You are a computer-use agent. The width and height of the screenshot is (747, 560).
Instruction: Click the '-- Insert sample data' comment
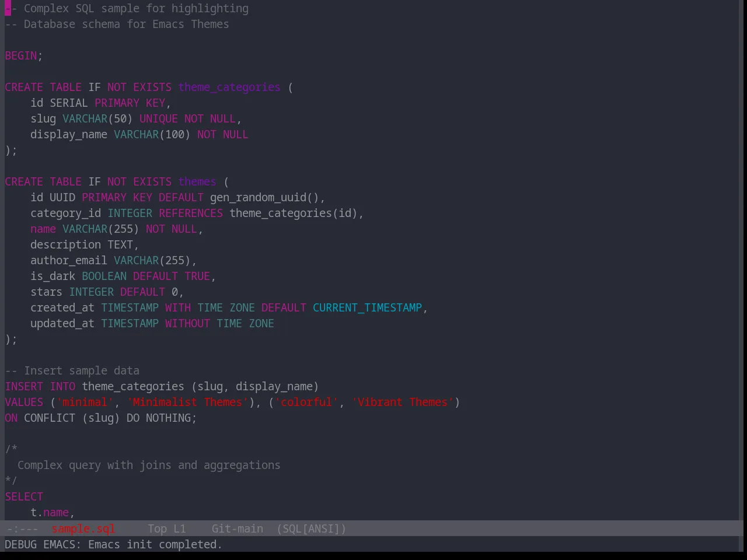(72, 370)
